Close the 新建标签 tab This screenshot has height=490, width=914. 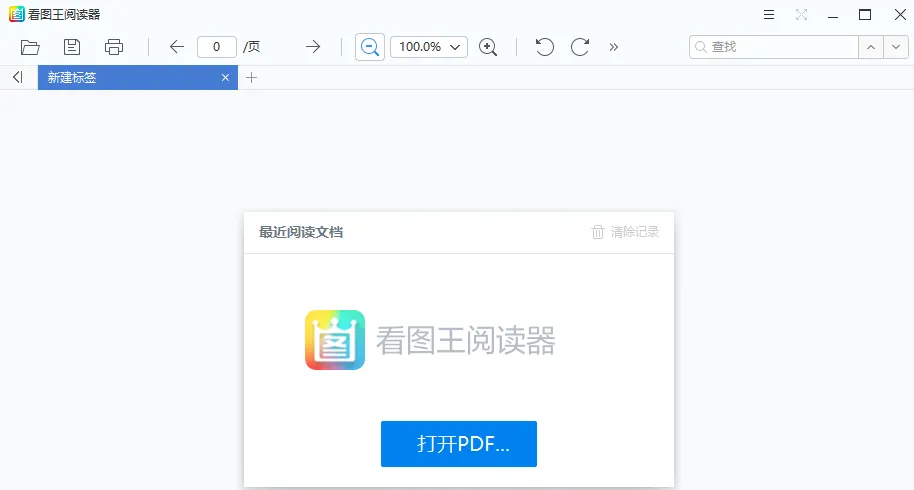(x=226, y=77)
